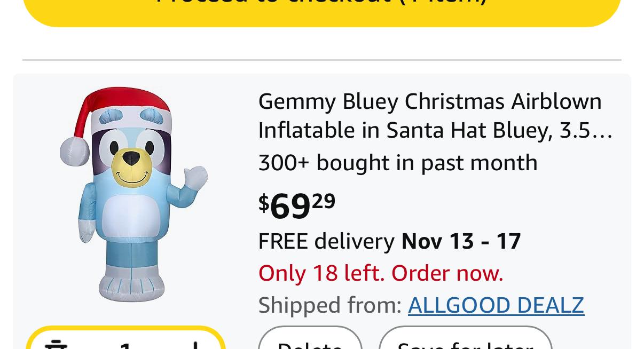Increase quantity with the plus icon

tap(195, 344)
